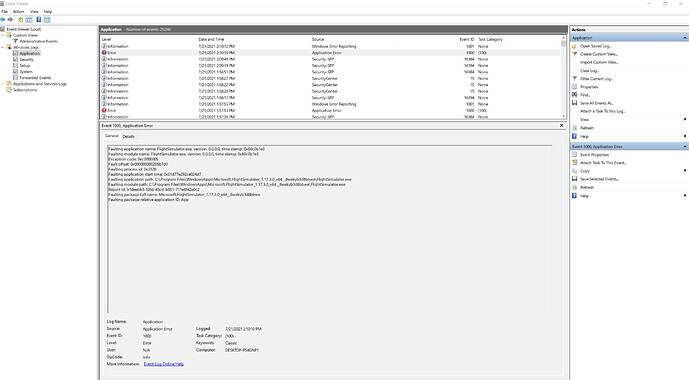Viewport: 689px width, 380px height.
Task: Click the Back arrow in the toolbar
Action: pyautogui.click(x=3, y=20)
